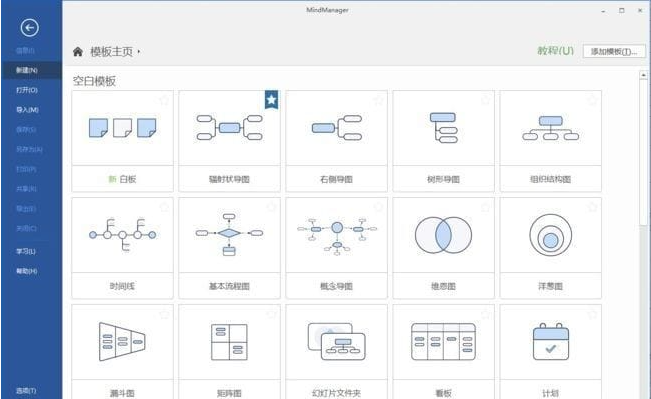Click 保存(S) in the sidebar

pyautogui.click(x=26, y=130)
